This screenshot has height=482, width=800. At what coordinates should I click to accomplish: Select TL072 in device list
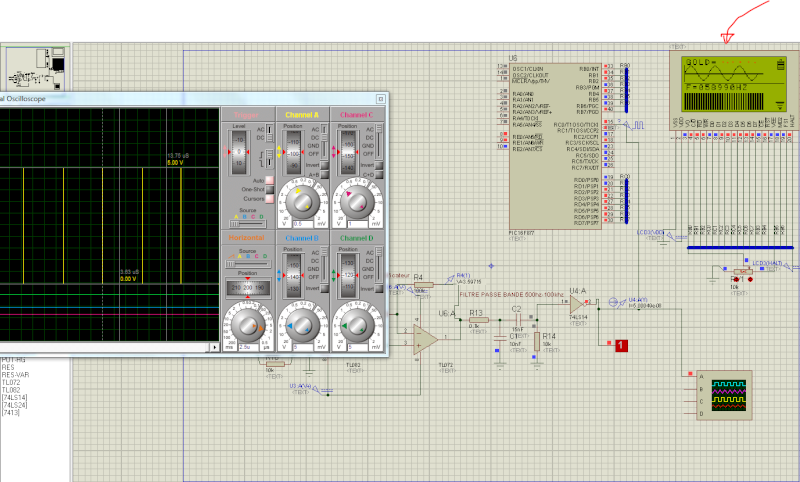pos(11,383)
